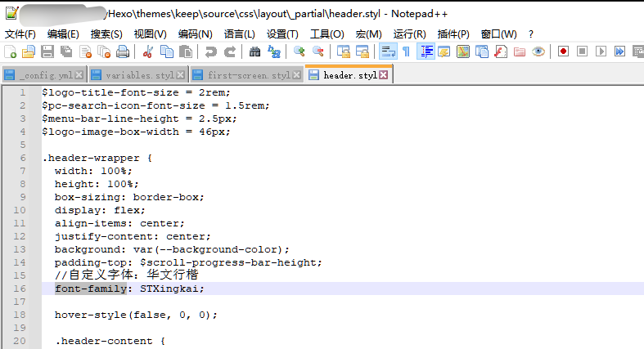
Task: Open the 运行(R) menu
Action: [x=409, y=34]
